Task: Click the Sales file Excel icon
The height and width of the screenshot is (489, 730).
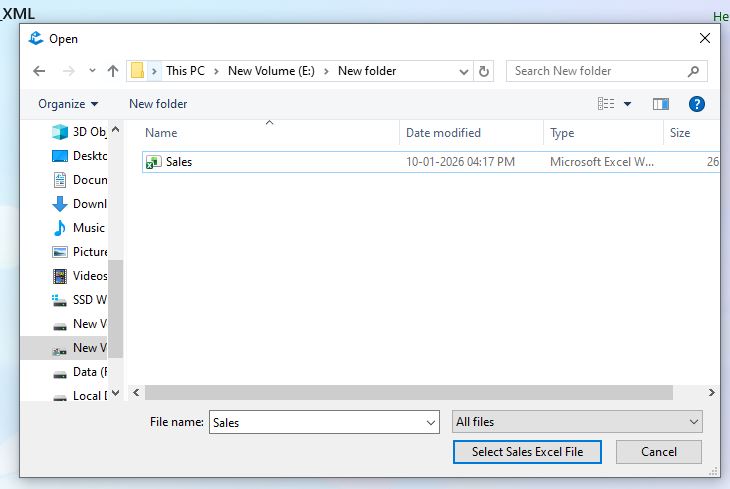Action: (153, 162)
